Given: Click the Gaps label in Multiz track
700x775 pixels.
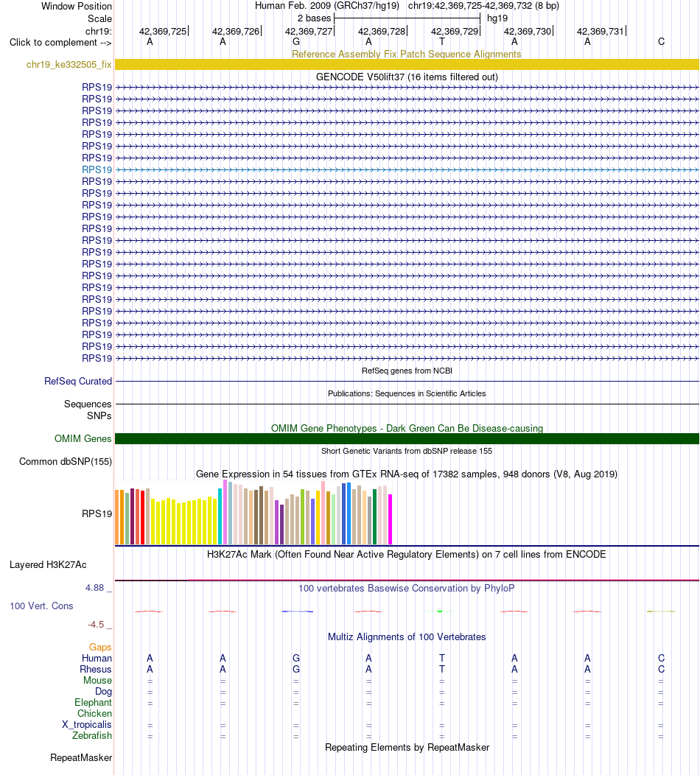Looking at the screenshot, I should (x=100, y=647).
